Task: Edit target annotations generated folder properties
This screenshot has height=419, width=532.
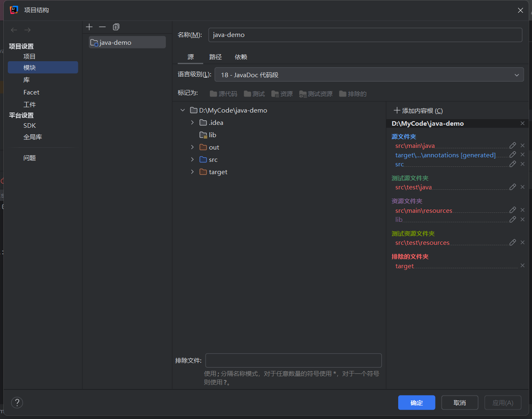Action: (x=513, y=154)
